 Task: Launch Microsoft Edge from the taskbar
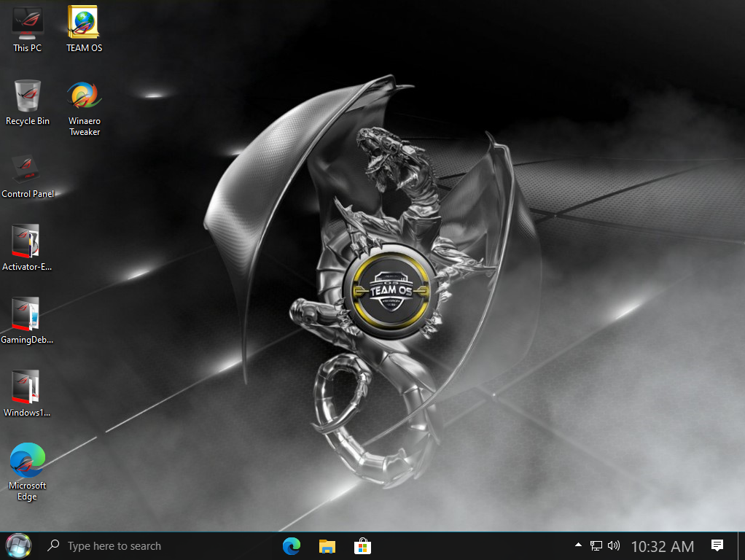(292, 546)
